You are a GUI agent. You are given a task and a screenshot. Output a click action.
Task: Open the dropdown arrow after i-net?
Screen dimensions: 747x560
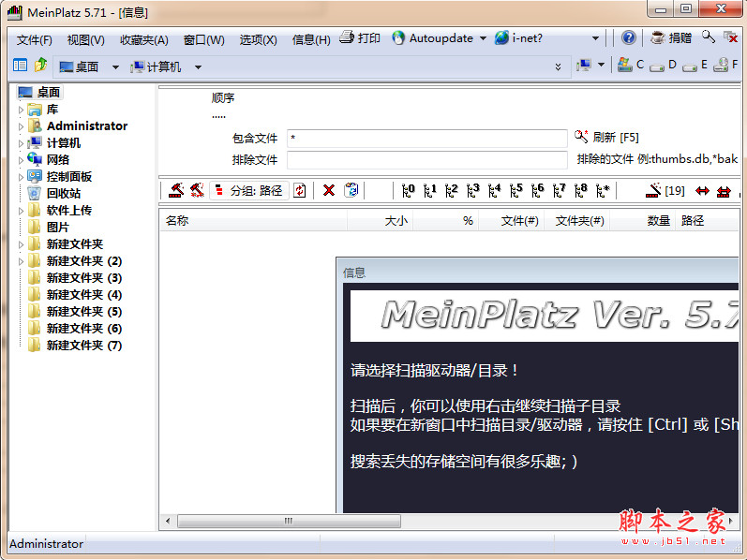coord(595,38)
